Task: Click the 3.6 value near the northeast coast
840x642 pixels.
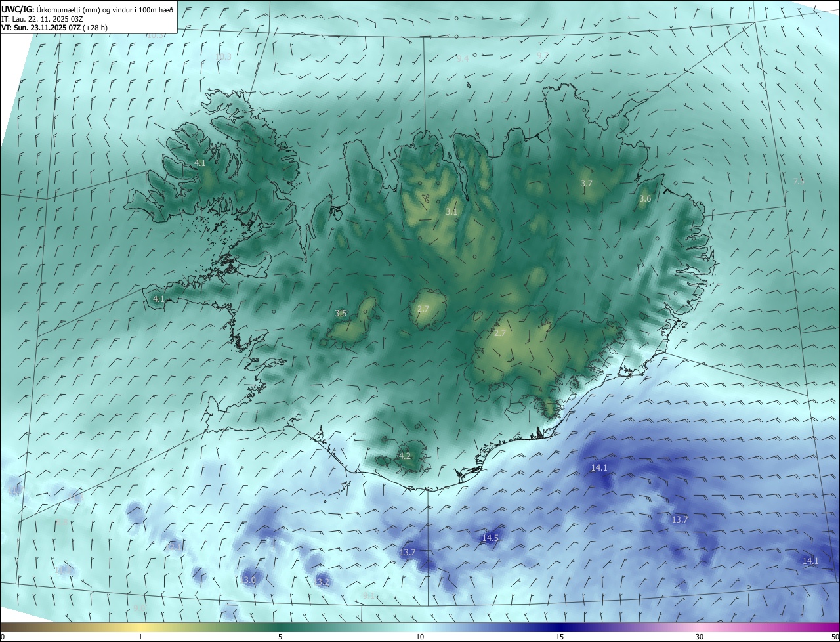Action: (x=645, y=198)
